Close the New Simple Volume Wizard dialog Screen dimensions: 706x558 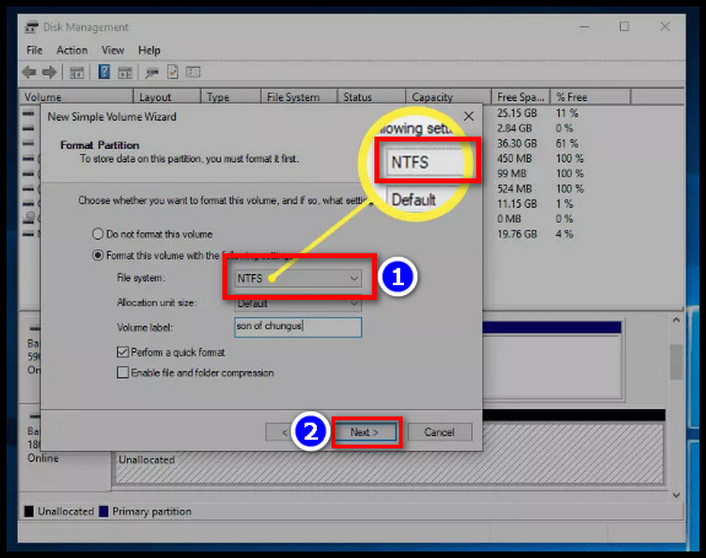point(469,116)
